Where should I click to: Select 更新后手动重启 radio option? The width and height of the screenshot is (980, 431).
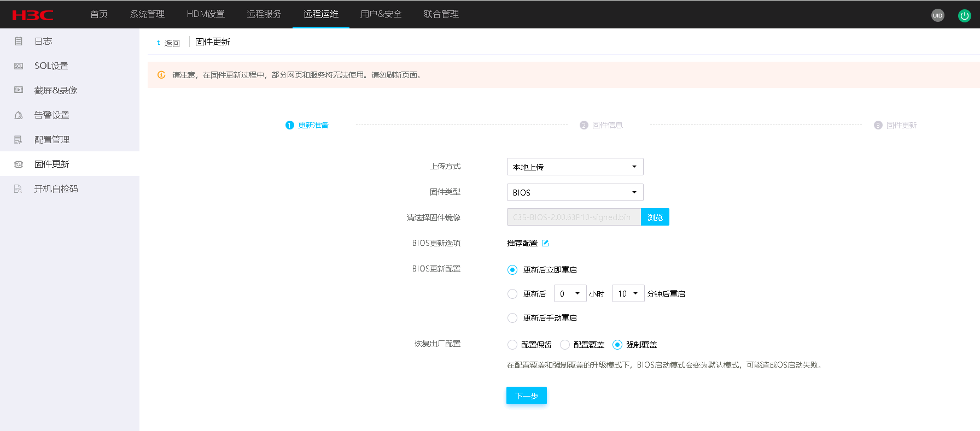(512, 318)
